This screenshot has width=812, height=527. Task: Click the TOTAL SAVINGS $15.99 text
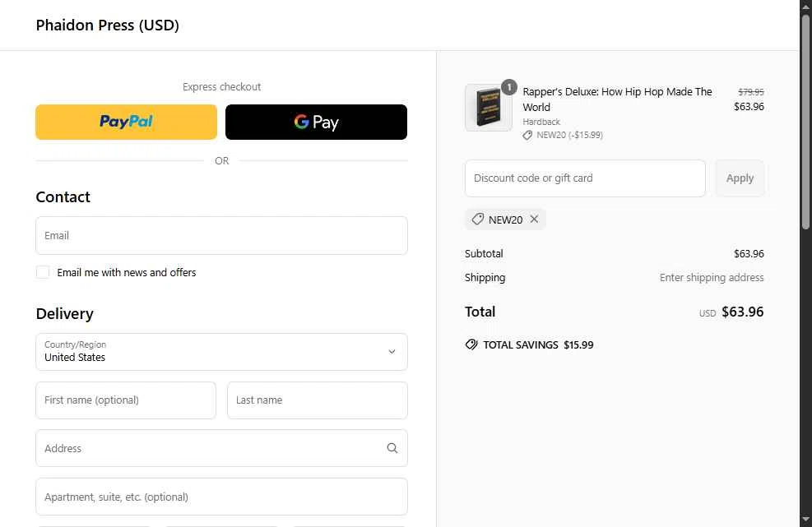pyautogui.click(x=538, y=344)
